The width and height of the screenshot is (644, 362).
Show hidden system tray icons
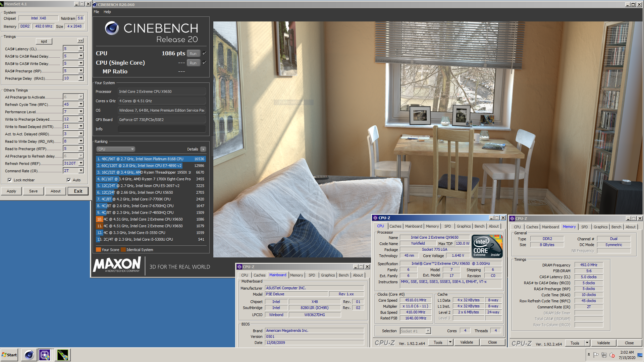point(589,354)
